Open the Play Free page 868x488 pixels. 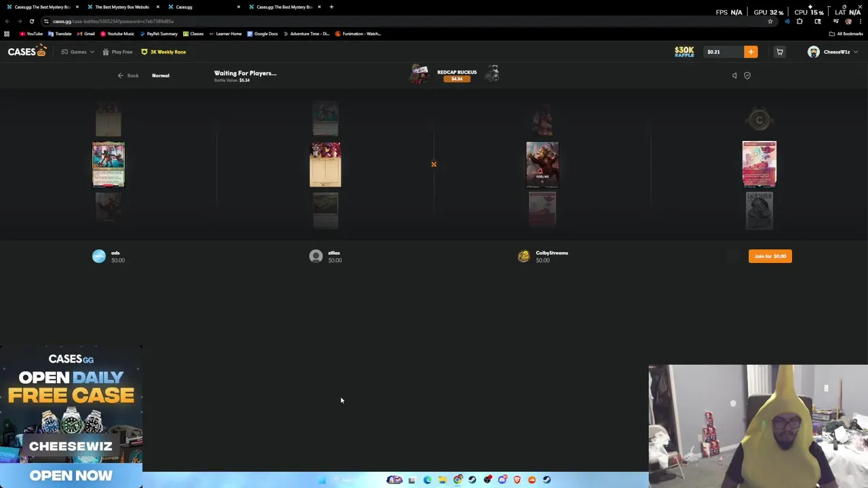[117, 52]
